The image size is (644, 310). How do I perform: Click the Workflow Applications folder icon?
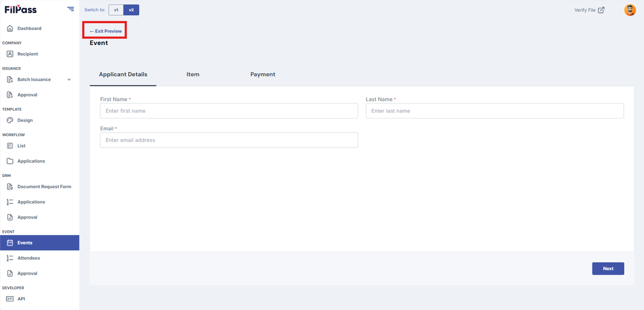click(x=10, y=161)
